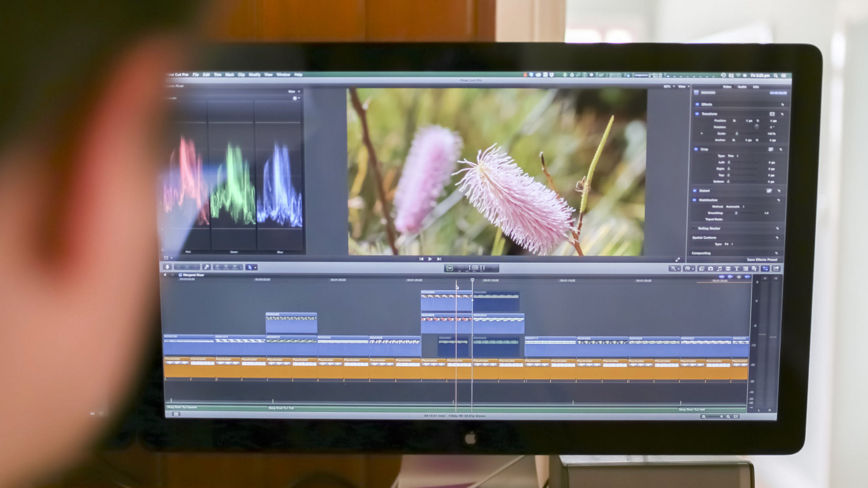Open the Stabilization Method popup menu
This screenshot has height=488, width=868.
coord(735,206)
